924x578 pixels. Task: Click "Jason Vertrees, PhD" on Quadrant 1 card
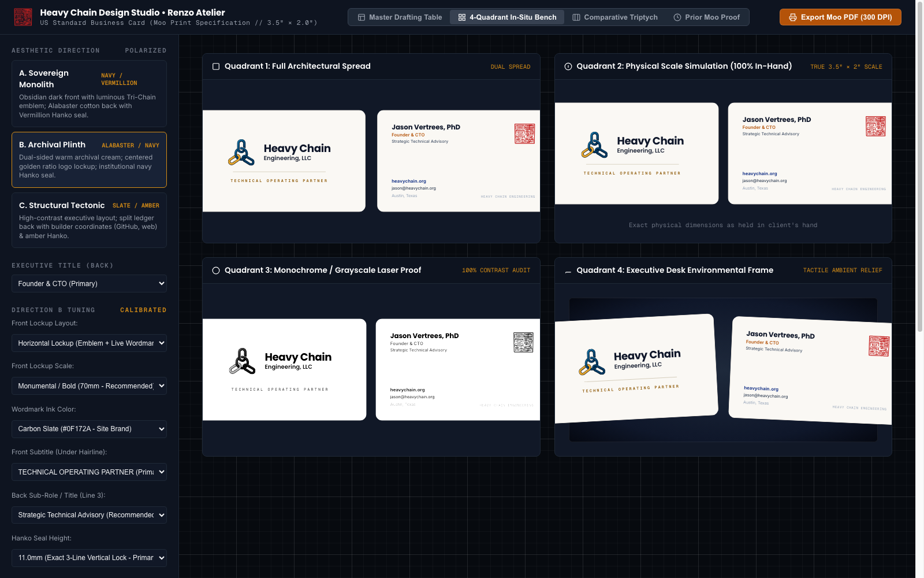tap(426, 127)
